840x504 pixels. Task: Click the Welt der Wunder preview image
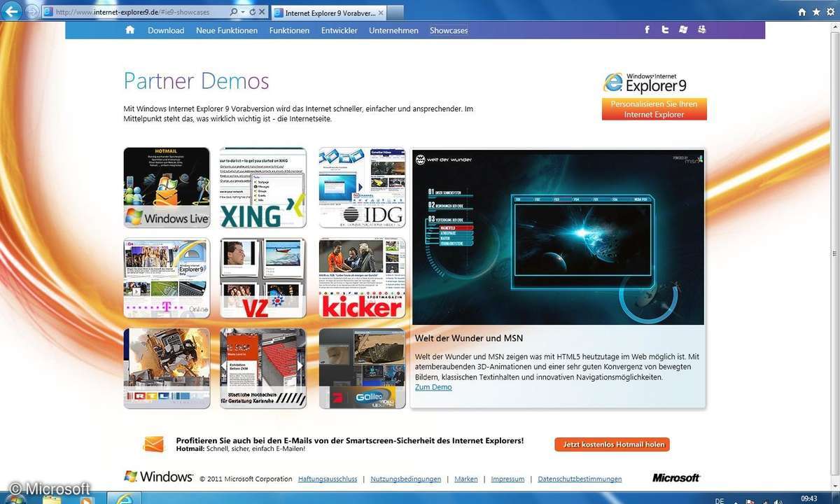558,237
